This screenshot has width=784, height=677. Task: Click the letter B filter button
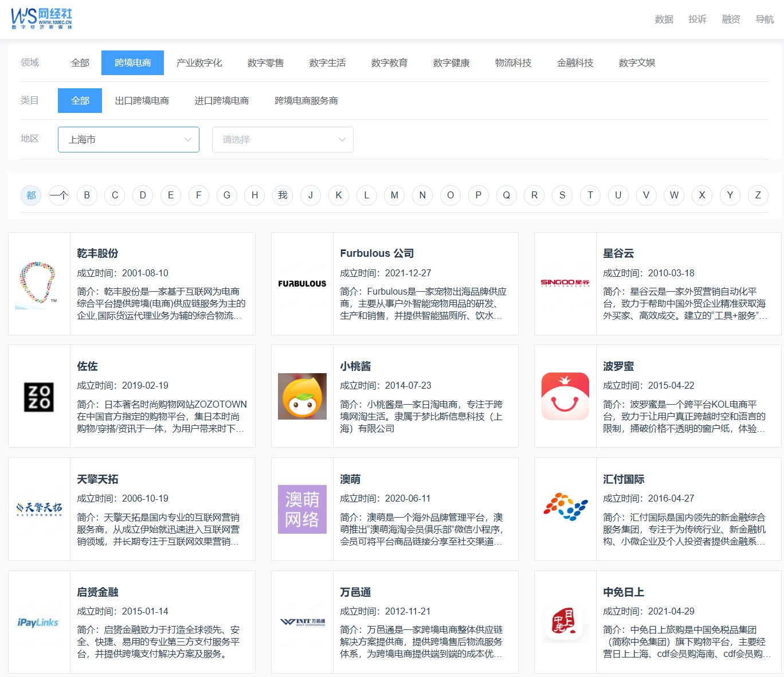[87, 195]
